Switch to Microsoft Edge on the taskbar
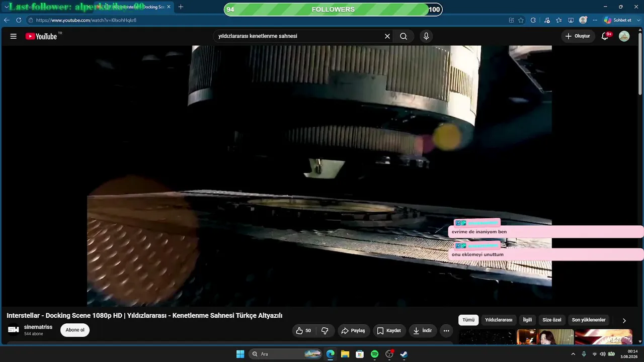The width and height of the screenshot is (644, 362). (330, 354)
